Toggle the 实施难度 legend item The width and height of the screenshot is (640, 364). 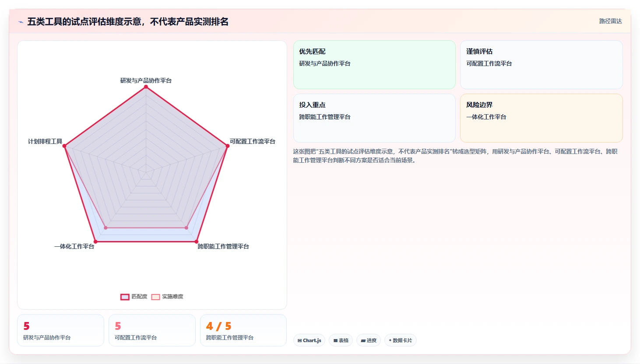(167, 297)
